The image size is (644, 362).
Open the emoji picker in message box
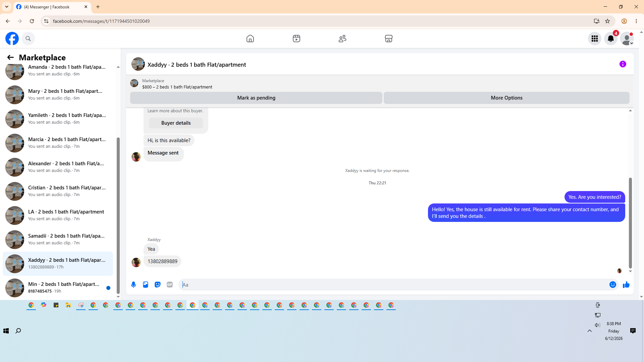613,285
